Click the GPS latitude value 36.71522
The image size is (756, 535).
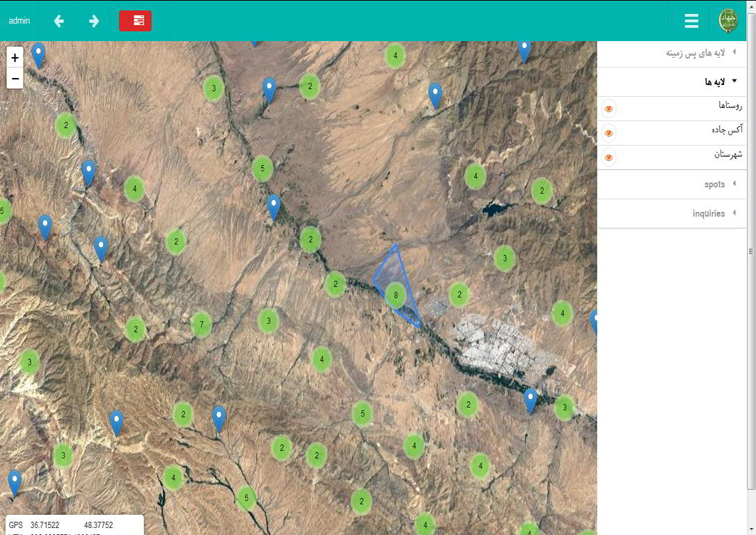(x=45, y=525)
